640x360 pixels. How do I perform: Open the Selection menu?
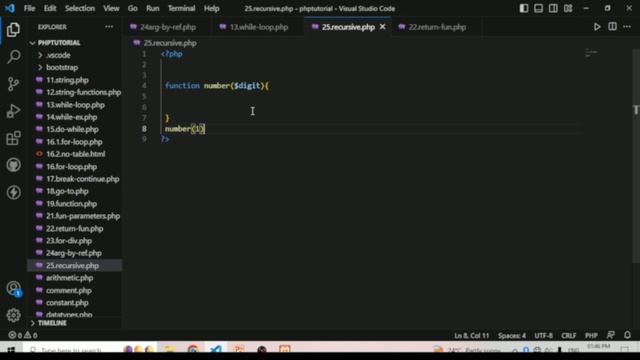(80, 9)
